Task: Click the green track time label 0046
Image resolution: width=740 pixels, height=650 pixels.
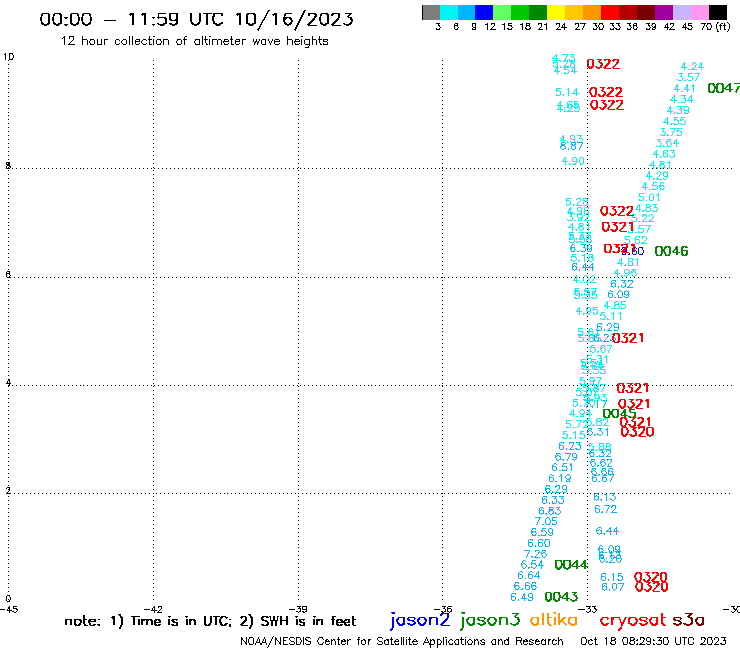Action: tap(671, 251)
